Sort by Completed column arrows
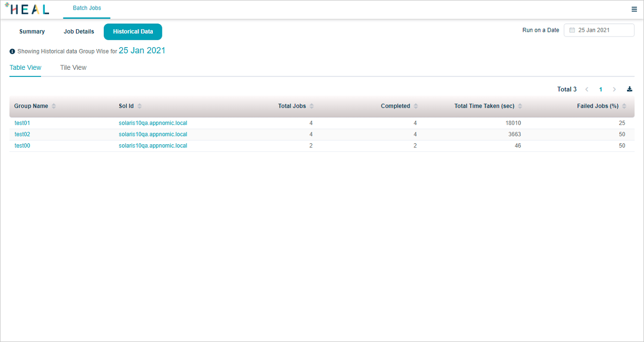This screenshot has height=342, width=644. coord(416,106)
